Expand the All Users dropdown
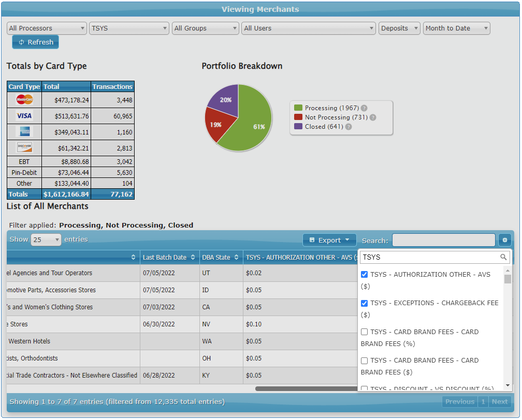The image size is (522, 420). (309, 28)
